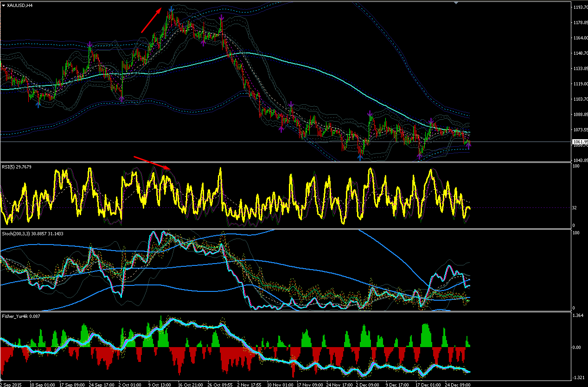Click the 24 Sep 17:00 time label
This screenshot has height=387, width=588.
click(102, 385)
